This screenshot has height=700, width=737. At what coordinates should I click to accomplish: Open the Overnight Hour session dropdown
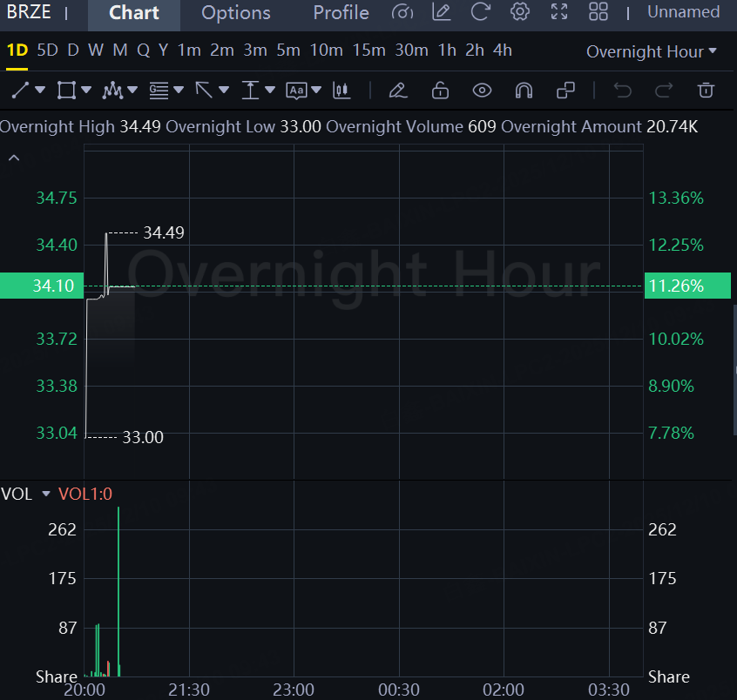pyautogui.click(x=652, y=51)
